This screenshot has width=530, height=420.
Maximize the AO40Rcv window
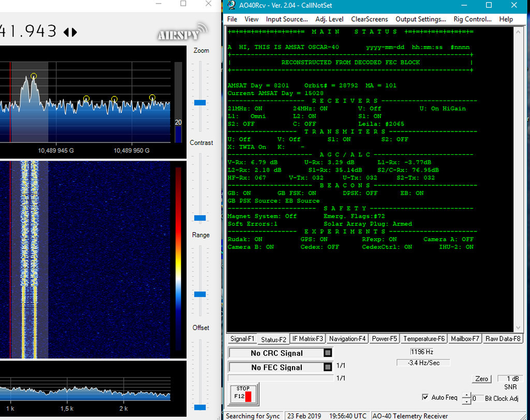click(489, 5)
